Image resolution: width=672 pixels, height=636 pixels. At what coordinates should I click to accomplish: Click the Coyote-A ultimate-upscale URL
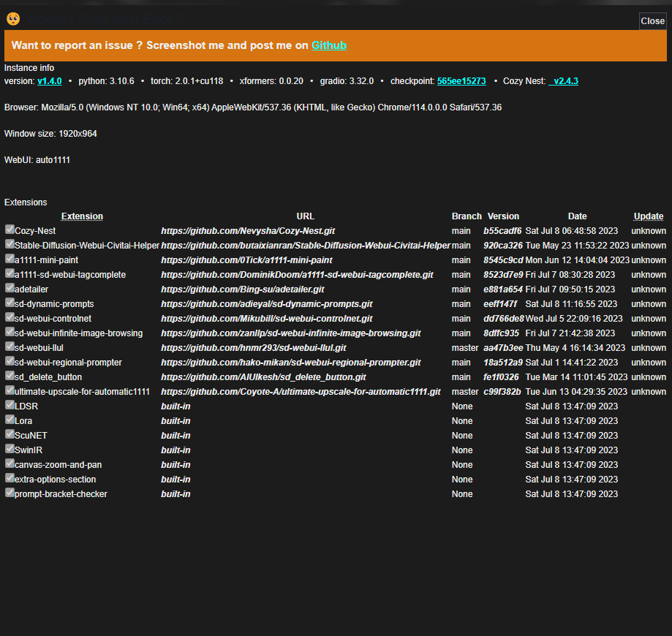coord(301,391)
